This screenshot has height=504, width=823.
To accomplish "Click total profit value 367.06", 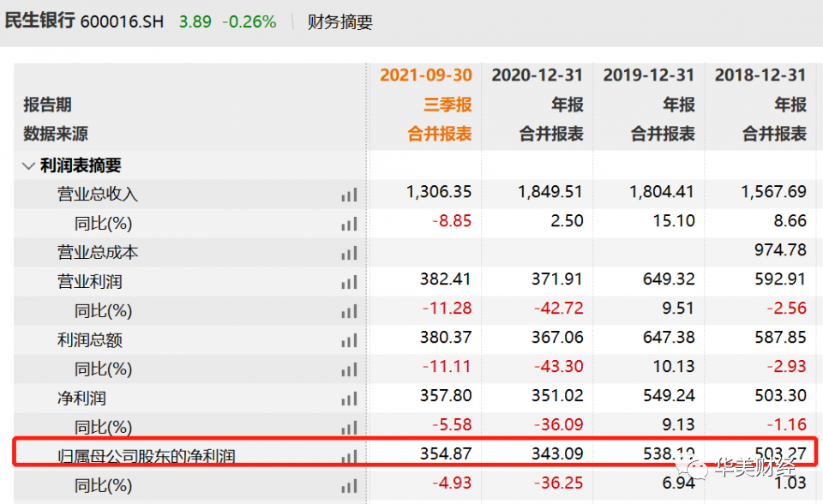I will 557,337.
